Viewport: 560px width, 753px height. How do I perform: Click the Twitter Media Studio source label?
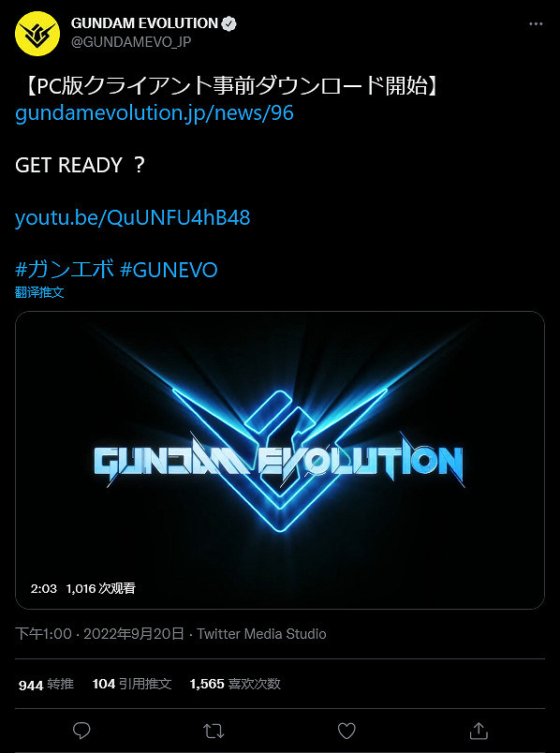262,634
